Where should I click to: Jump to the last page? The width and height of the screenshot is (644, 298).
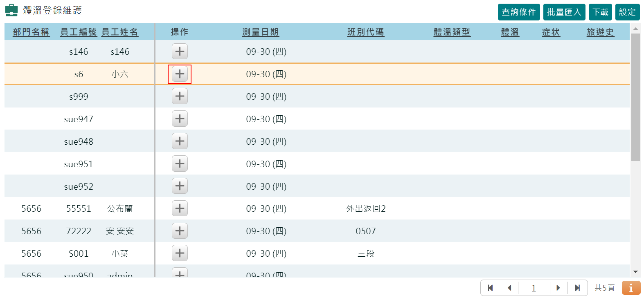pyautogui.click(x=577, y=288)
